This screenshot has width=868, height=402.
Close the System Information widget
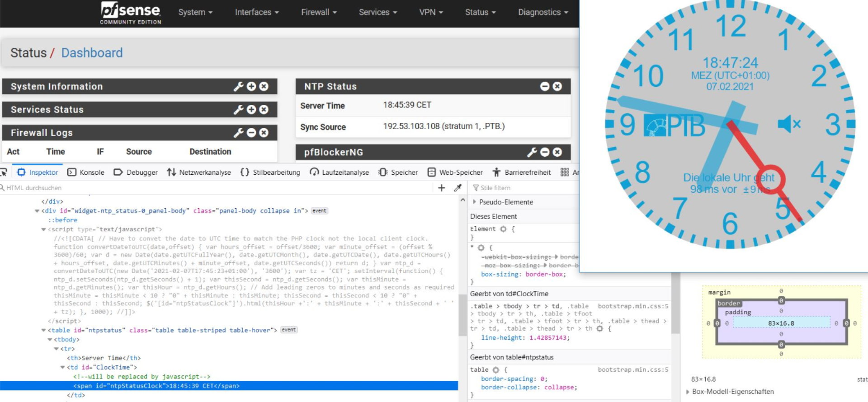coord(264,86)
